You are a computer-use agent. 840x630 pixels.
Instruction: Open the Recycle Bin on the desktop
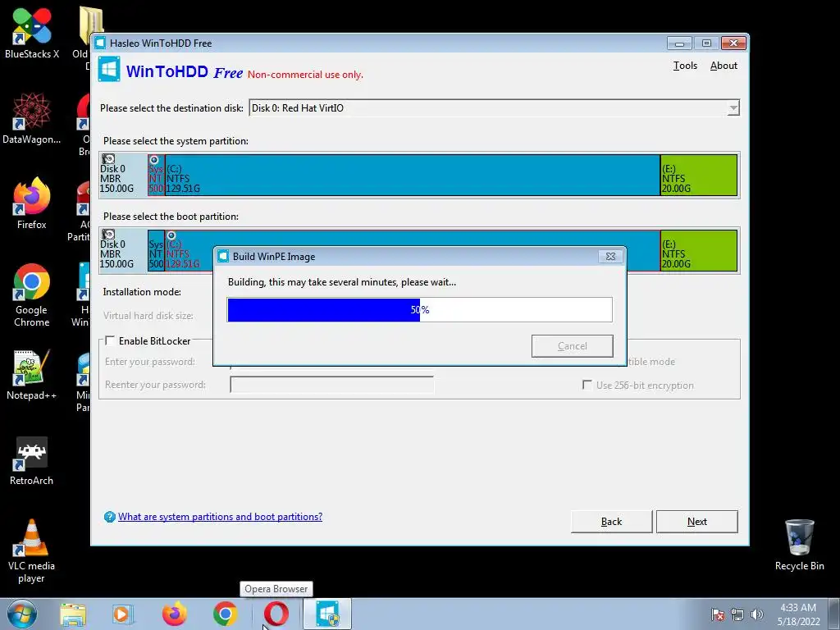coord(799,545)
